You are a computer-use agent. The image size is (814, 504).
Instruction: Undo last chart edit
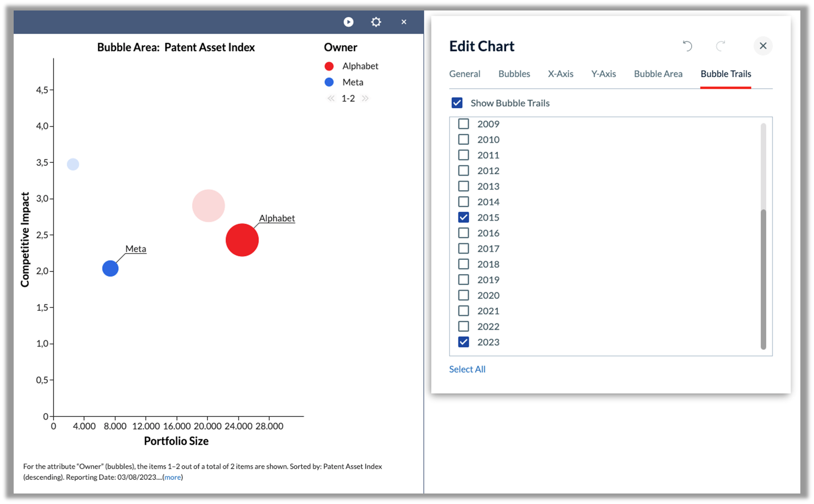[687, 46]
